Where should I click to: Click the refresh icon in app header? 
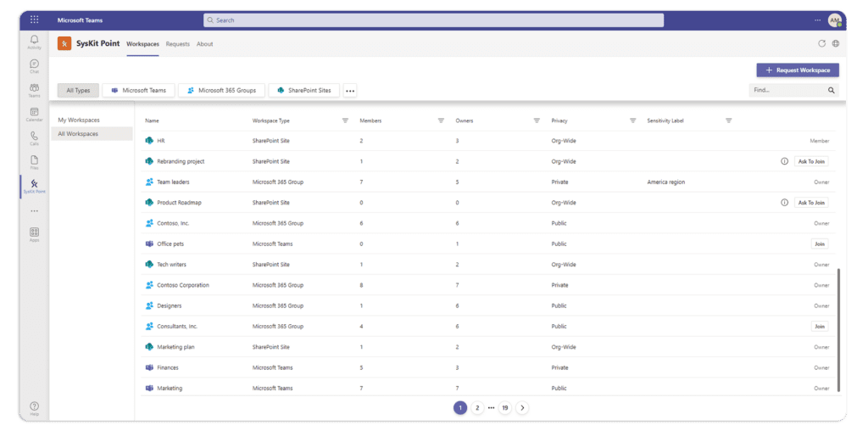pyautogui.click(x=821, y=44)
